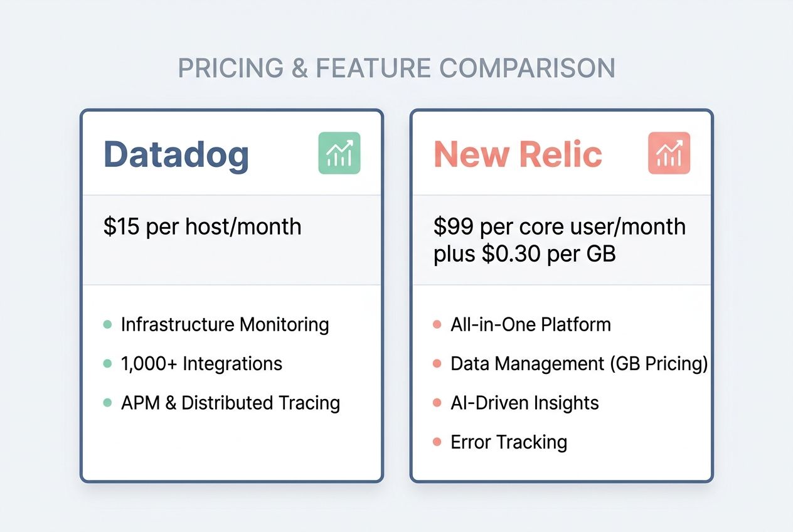793x532 pixels.
Task: Click the red bullet beside AI-Driven Insights
Action: pos(437,403)
